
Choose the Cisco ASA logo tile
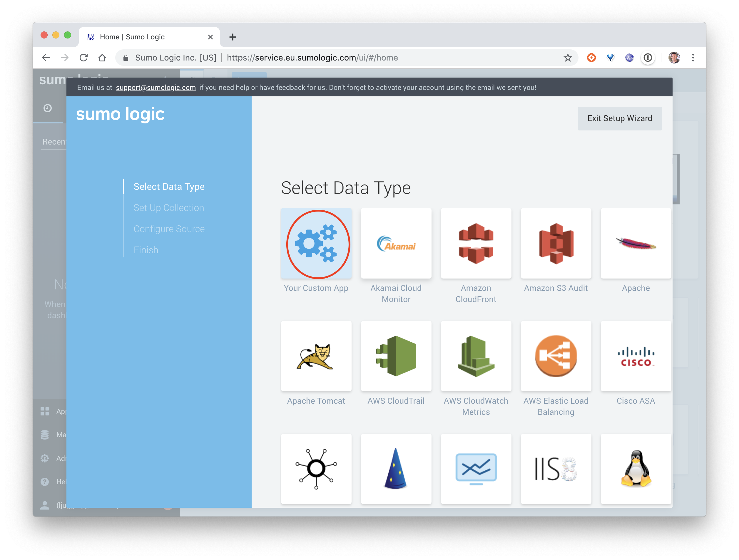click(x=636, y=356)
